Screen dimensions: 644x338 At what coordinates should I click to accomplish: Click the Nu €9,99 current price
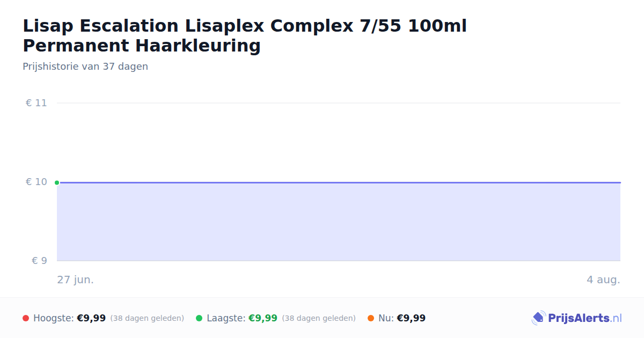tap(411, 318)
